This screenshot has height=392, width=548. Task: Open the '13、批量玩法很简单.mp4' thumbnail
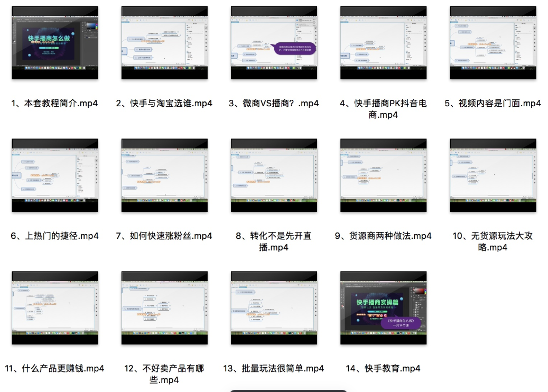coord(274,308)
